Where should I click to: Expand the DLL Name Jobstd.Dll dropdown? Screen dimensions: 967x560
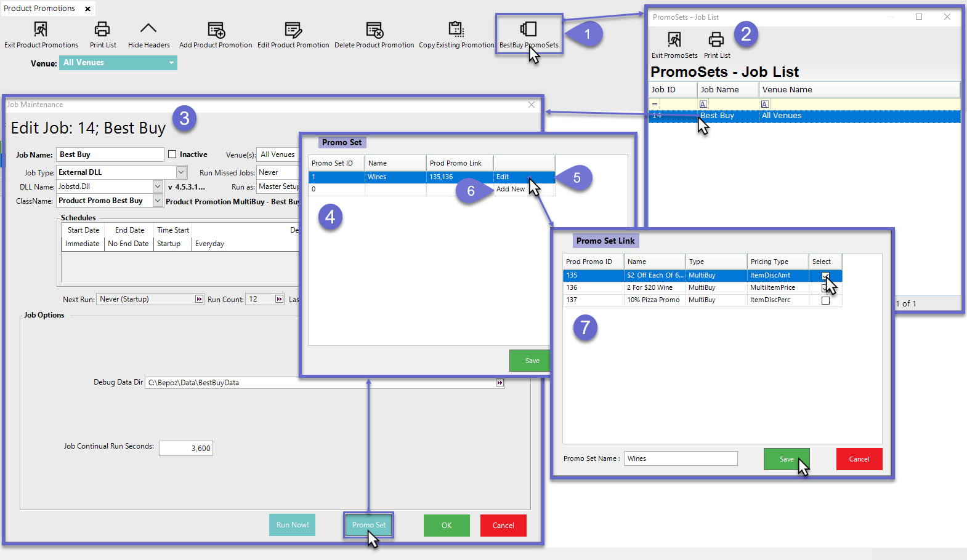click(158, 186)
